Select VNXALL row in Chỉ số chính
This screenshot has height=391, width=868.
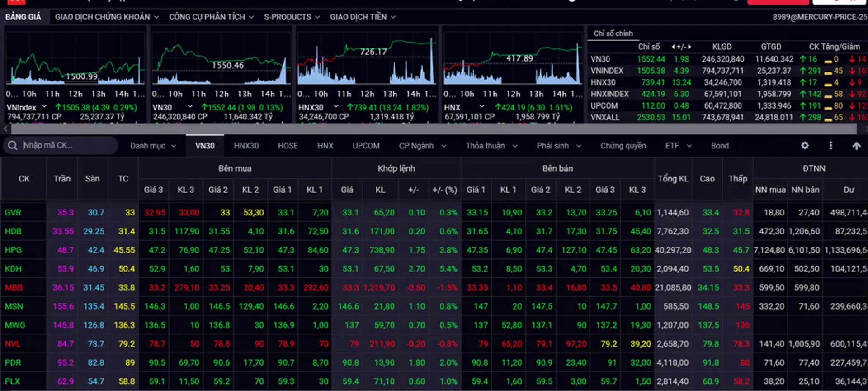728,117
